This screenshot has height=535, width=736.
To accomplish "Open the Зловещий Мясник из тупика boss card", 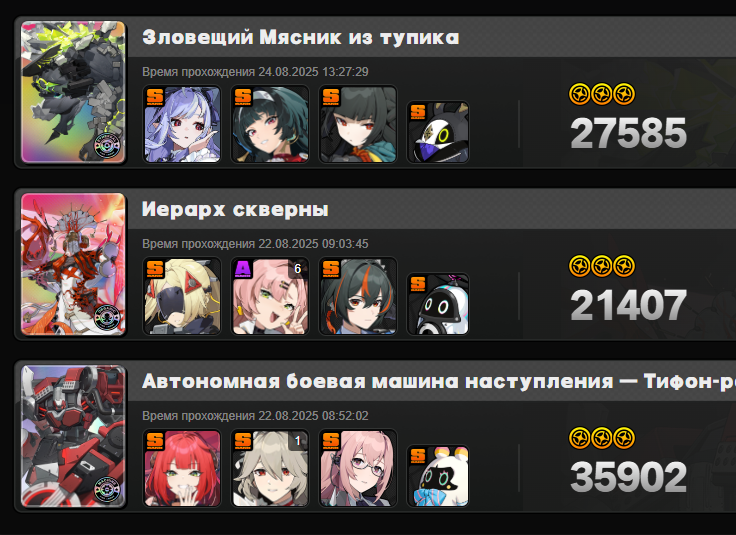I will click(73, 92).
